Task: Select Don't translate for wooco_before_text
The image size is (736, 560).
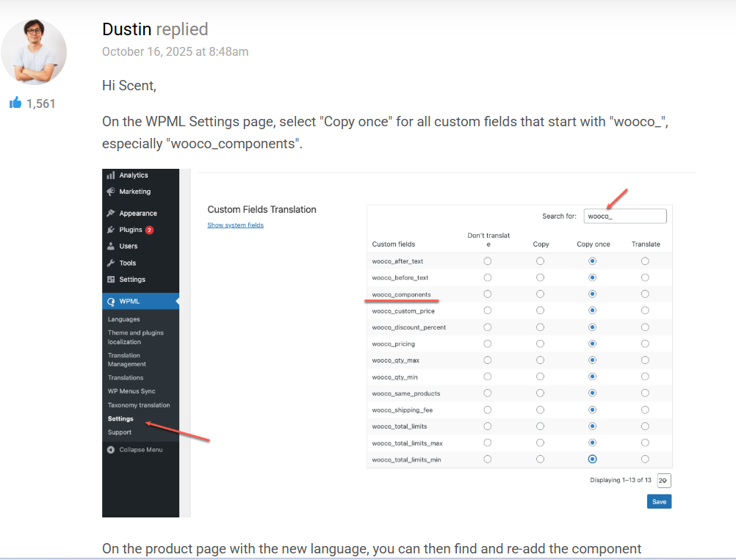Action: (488, 277)
